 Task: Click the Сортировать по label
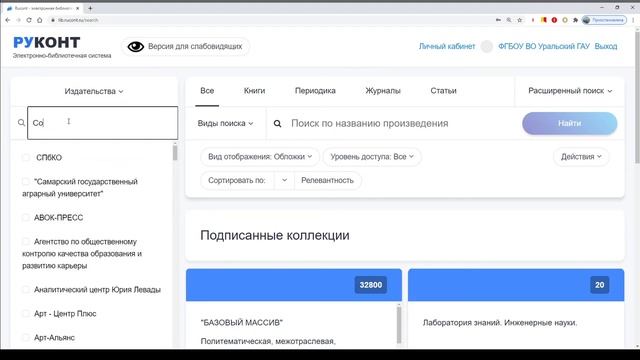click(237, 180)
